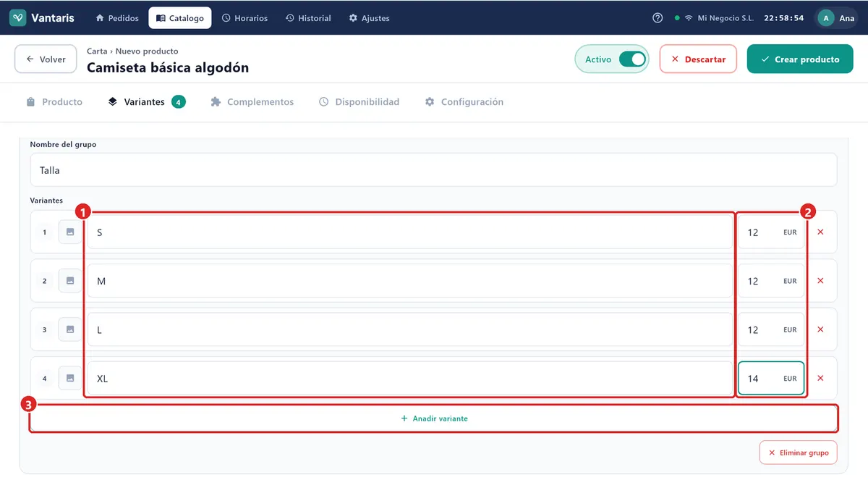Click the Carta breadcrumb link

pos(97,51)
